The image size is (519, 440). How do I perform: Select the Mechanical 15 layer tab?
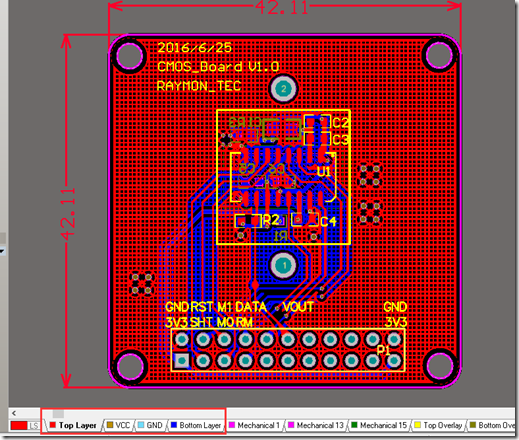(379, 425)
